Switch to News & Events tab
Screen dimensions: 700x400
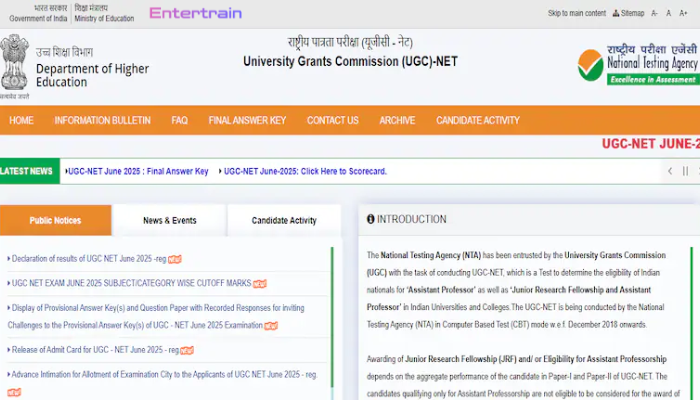tap(170, 220)
